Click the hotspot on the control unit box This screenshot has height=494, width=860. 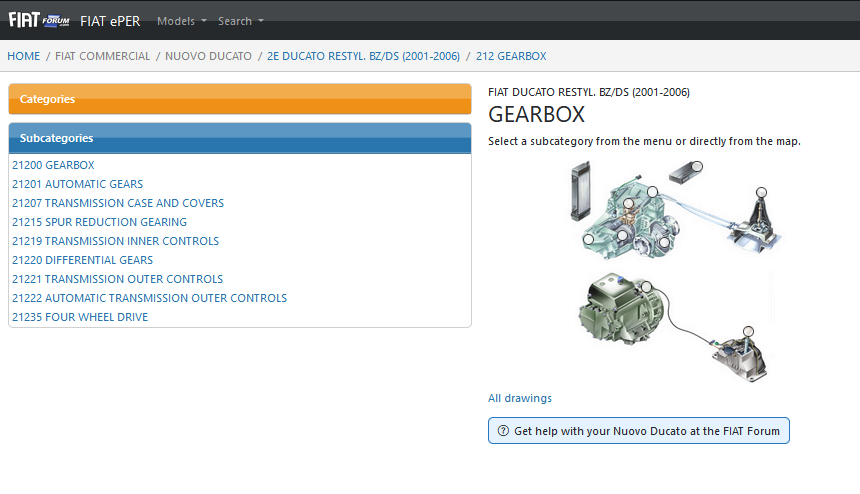point(696,166)
